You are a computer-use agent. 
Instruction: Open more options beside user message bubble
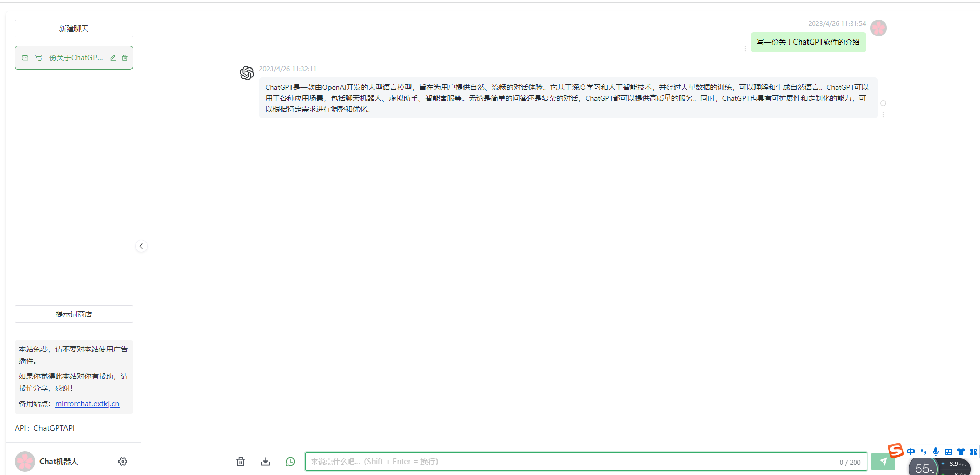pyautogui.click(x=745, y=49)
